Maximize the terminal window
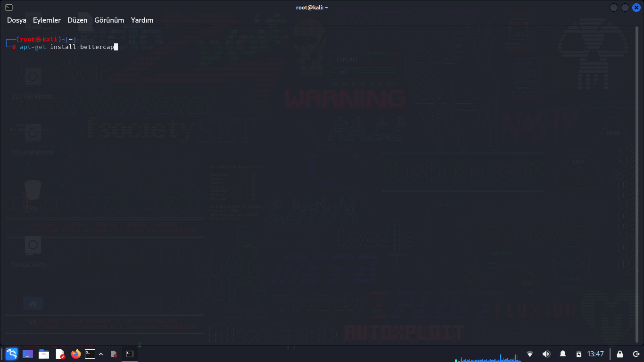Viewport: 644px width, 362px height. click(x=625, y=8)
